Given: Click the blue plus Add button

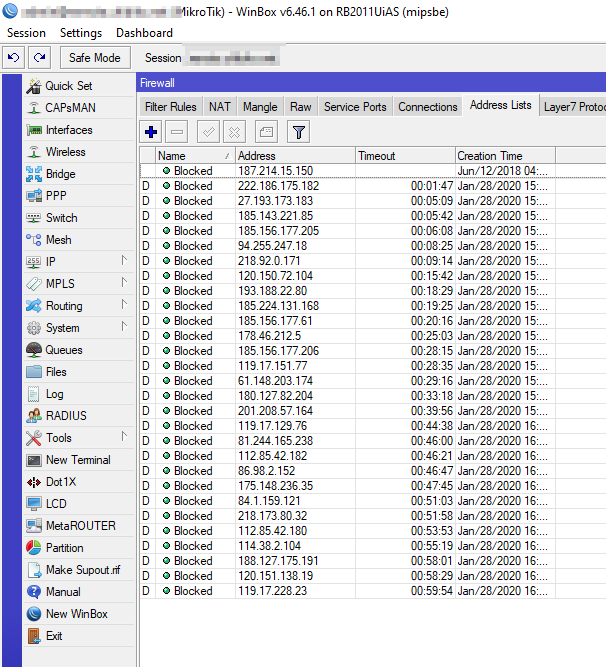Looking at the screenshot, I should point(151,132).
